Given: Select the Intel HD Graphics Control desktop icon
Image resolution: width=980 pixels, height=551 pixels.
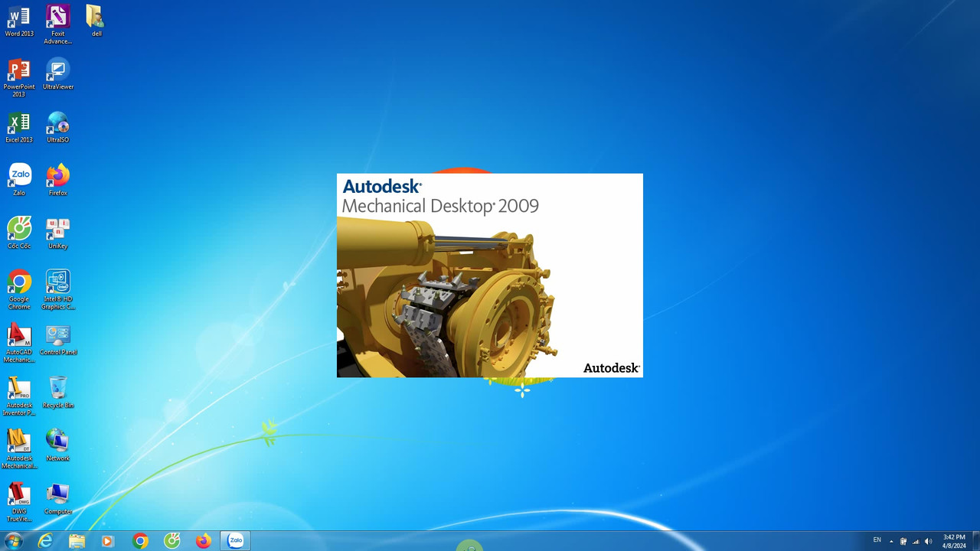Looking at the screenshot, I should (57, 289).
